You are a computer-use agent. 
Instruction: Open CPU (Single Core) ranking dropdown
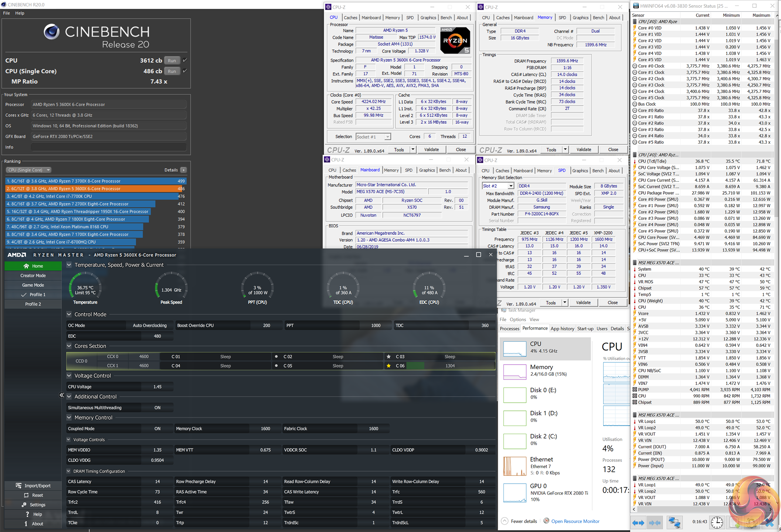28,170
